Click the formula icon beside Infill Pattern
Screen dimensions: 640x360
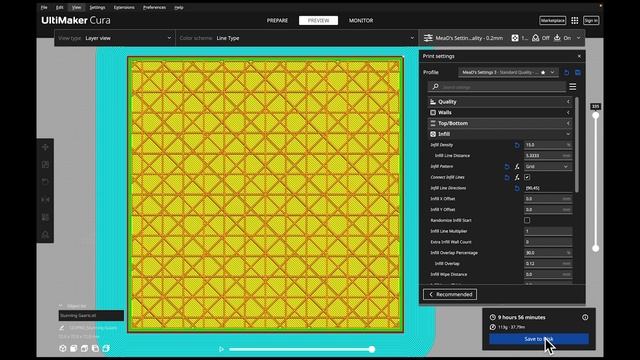pos(517,167)
